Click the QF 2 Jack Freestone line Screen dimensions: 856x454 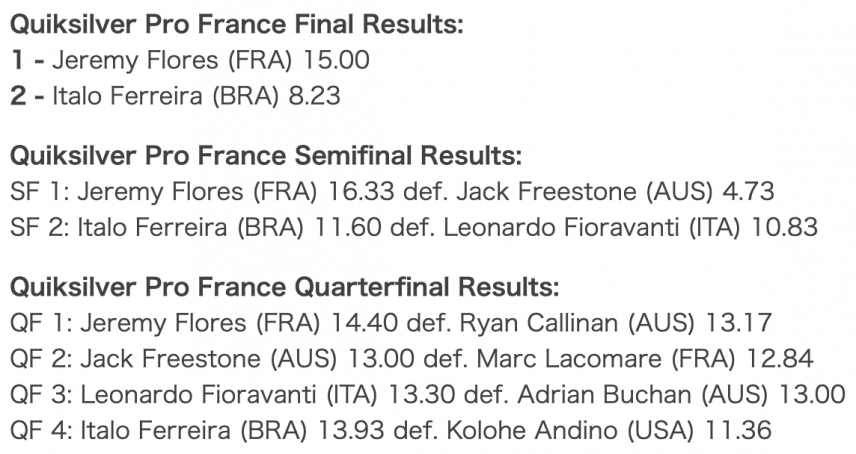pos(412,359)
